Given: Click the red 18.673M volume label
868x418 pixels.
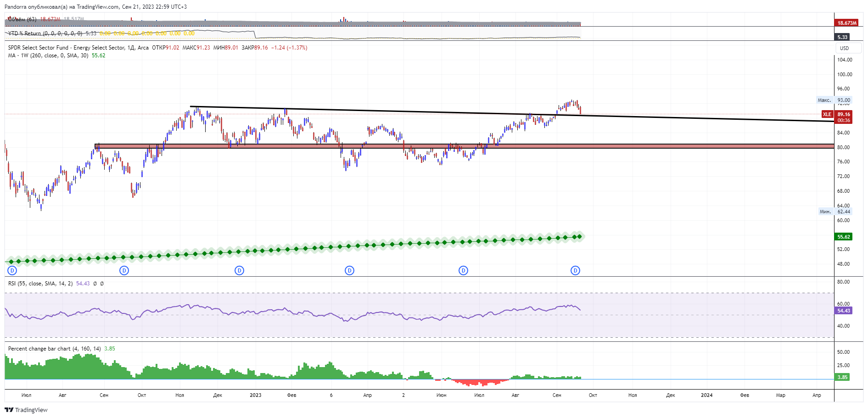Looking at the screenshot, I should (847, 23).
